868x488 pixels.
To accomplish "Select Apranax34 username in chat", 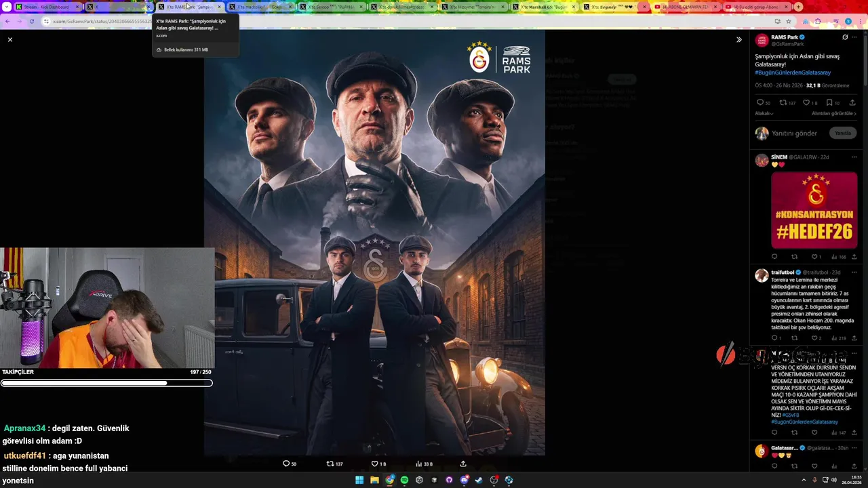I will click(24, 428).
